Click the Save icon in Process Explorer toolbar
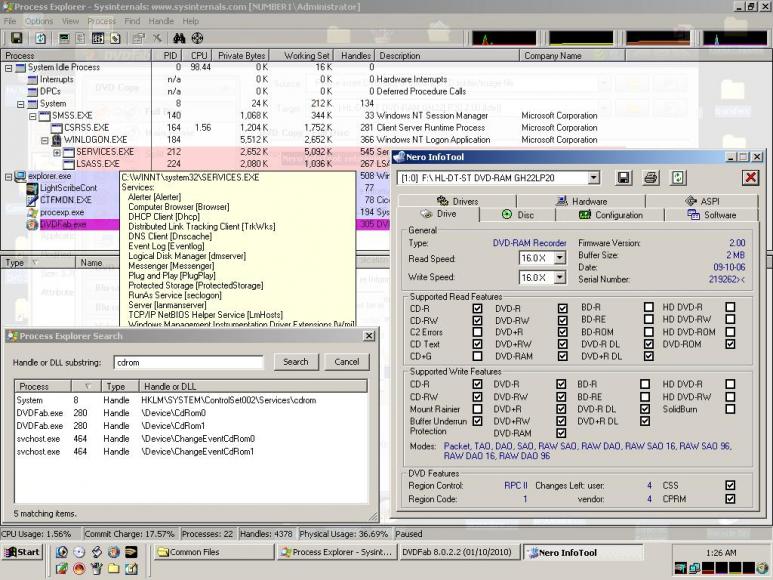The image size is (773, 580). pos(17,38)
